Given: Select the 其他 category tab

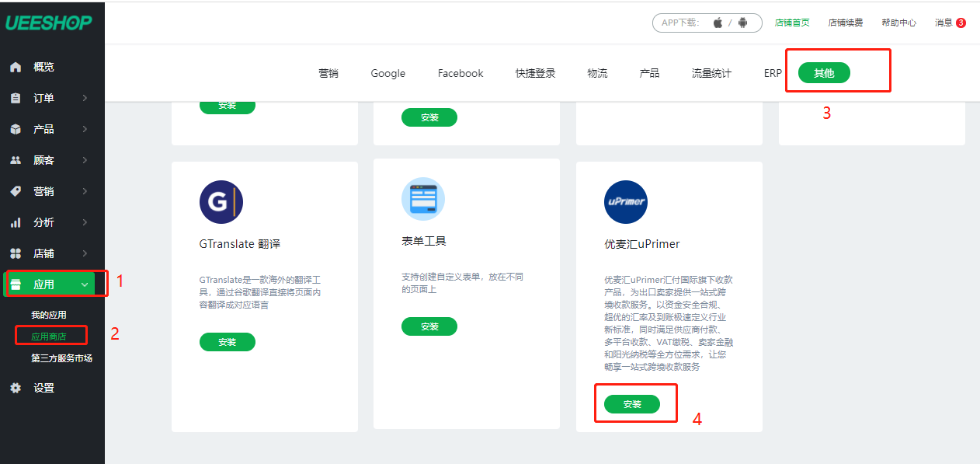Looking at the screenshot, I should point(824,73).
